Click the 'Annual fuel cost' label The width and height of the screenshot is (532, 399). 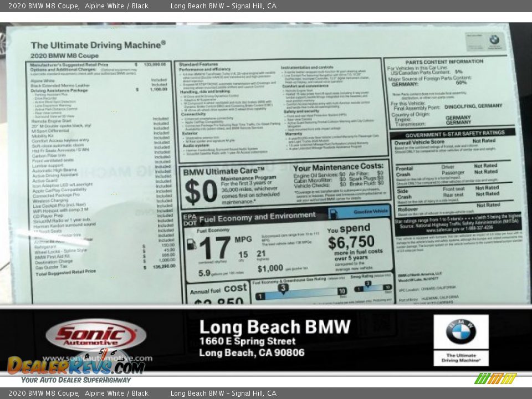218,289
